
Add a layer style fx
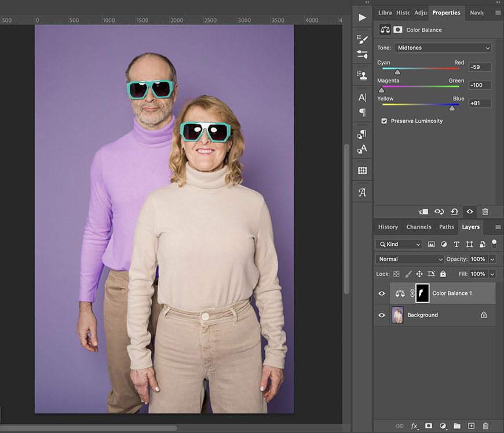pyautogui.click(x=414, y=426)
